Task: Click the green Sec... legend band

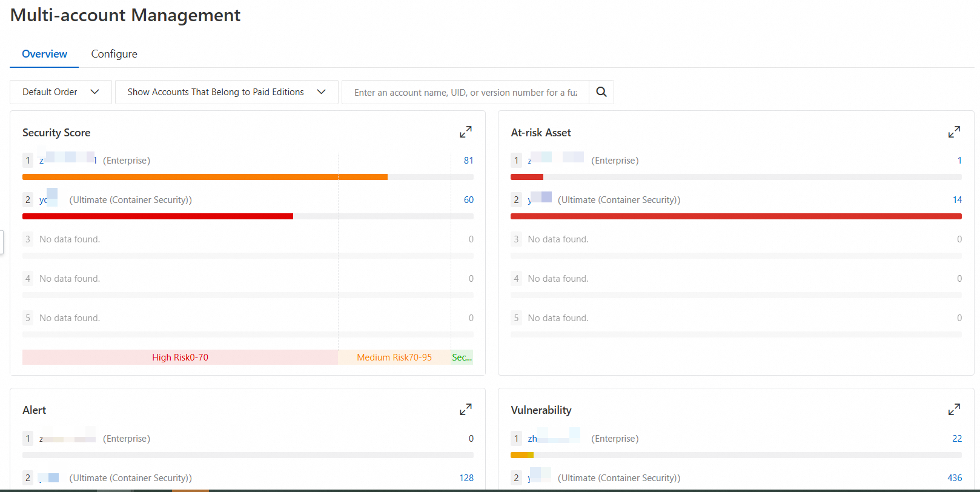Action: (462, 357)
